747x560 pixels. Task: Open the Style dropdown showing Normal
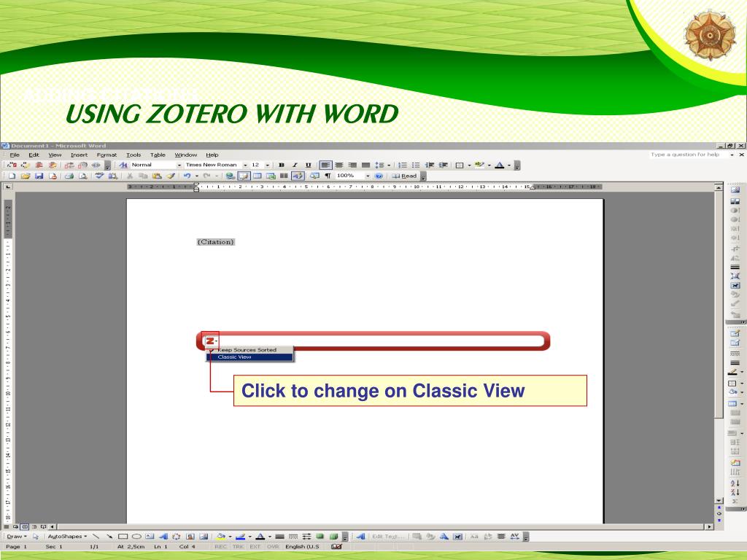click(179, 166)
